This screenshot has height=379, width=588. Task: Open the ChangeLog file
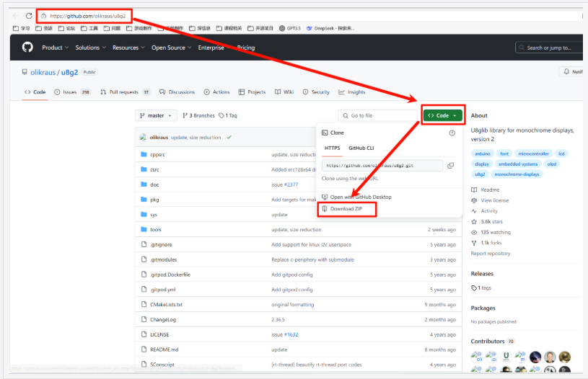pyautogui.click(x=163, y=319)
